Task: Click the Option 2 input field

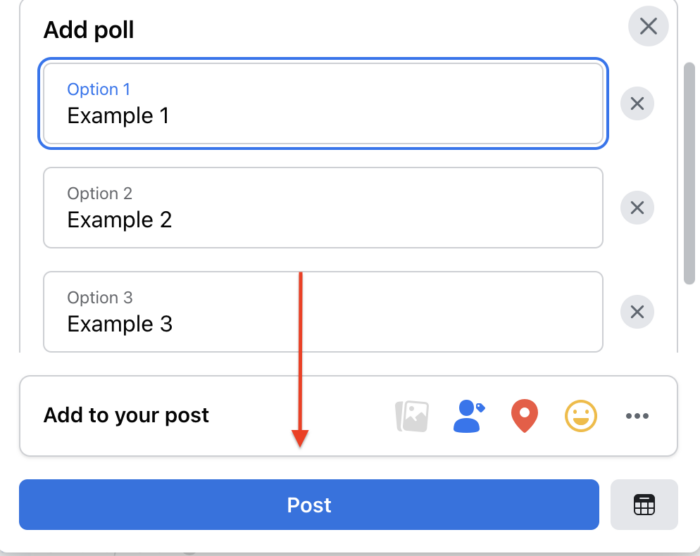Action: click(x=322, y=207)
